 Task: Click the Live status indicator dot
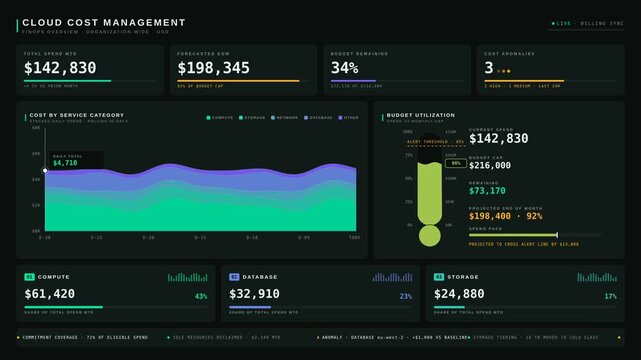[x=553, y=24]
